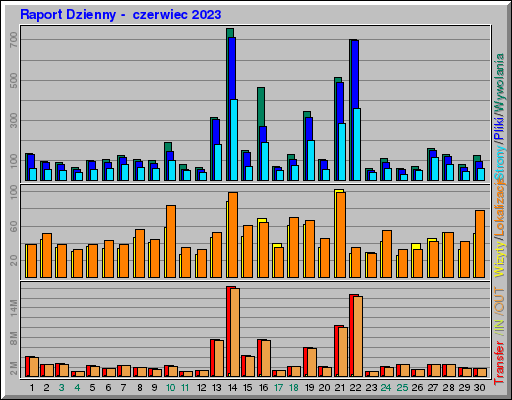Pick green weekend day label '24'
The image size is (512, 400).
click(x=386, y=388)
